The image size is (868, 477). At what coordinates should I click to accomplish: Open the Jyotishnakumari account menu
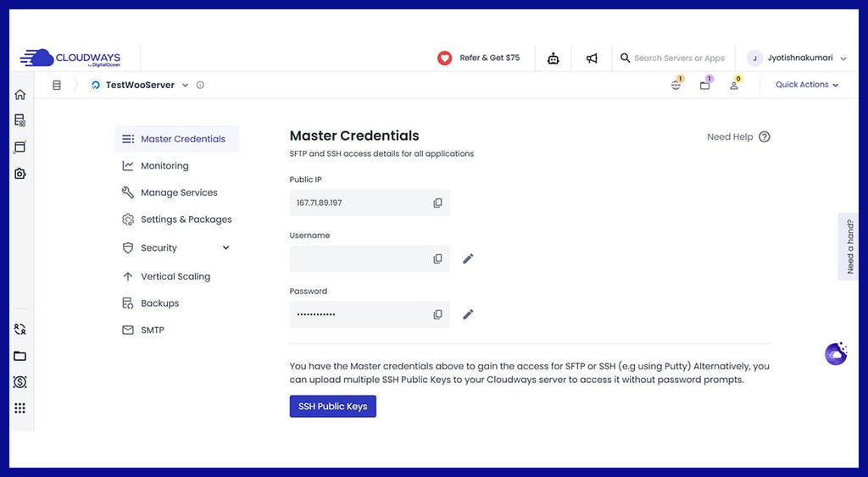coord(797,58)
